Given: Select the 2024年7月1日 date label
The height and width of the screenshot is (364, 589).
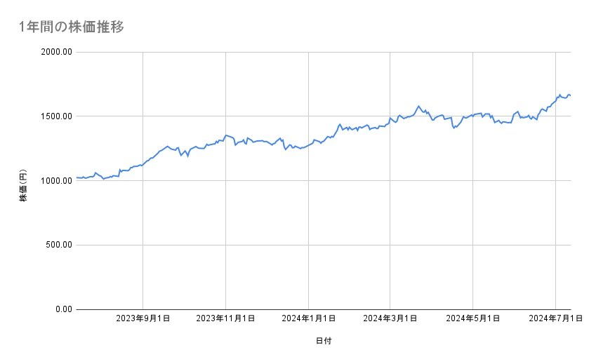Looking at the screenshot, I should (x=555, y=319).
